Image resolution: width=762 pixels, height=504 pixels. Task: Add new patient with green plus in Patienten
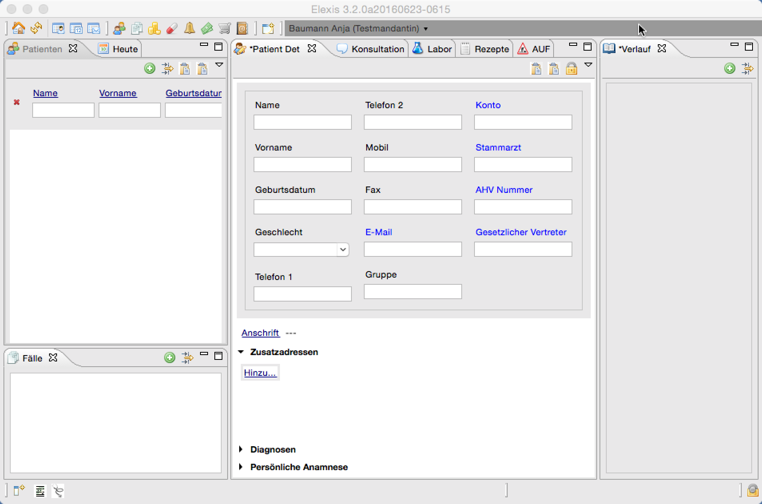point(150,69)
